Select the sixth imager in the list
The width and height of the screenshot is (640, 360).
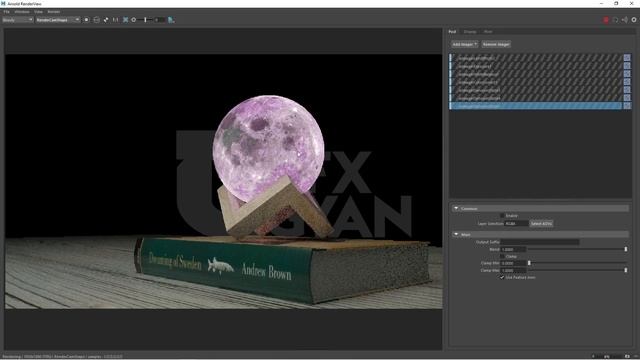point(536,98)
